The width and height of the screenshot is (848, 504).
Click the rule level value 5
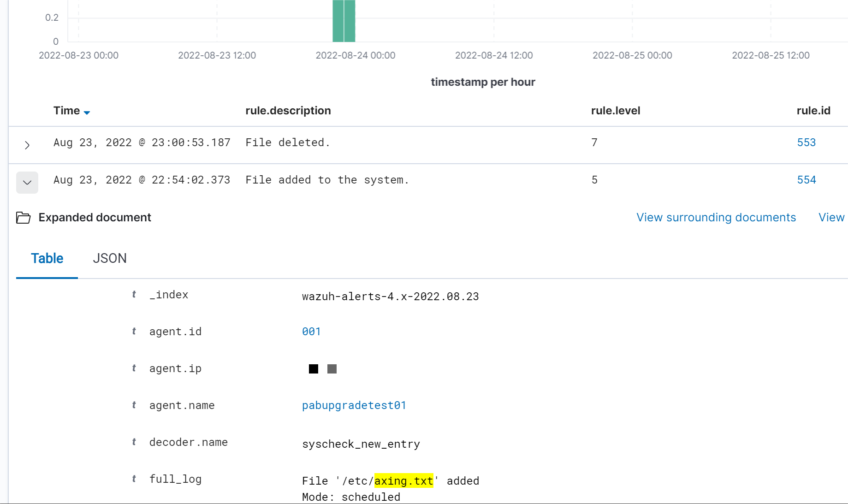click(594, 180)
